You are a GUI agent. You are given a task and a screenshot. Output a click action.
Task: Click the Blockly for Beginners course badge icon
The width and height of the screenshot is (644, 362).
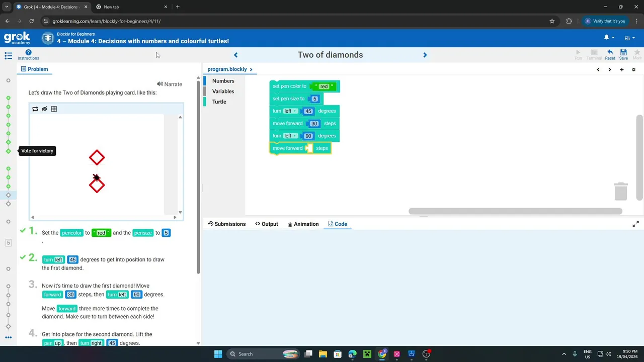coord(48,38)
